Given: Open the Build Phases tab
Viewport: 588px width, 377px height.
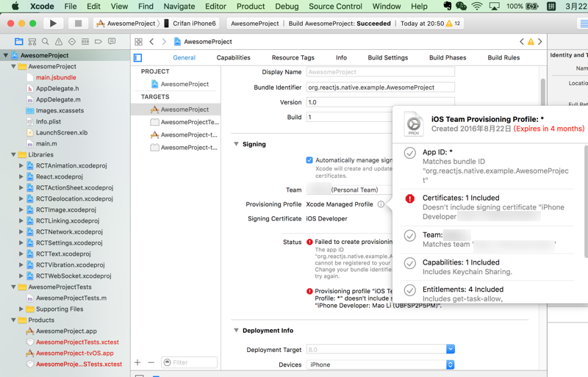Looking at the screenshot, I should (448, 57).
